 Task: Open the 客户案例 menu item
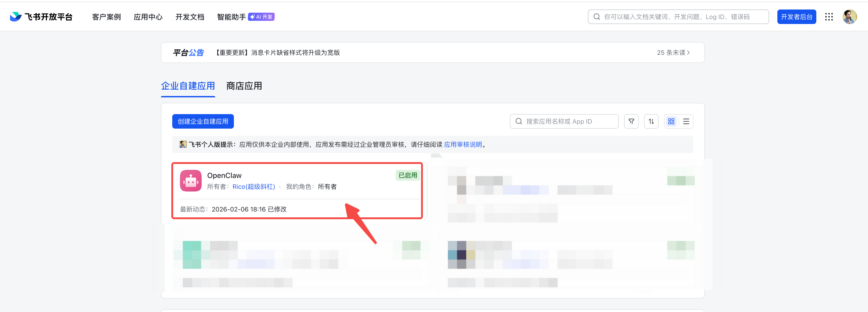point(106,17)
